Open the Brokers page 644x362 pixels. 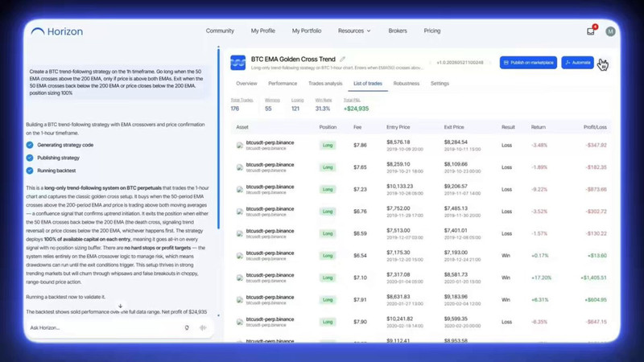coord(398,31)
